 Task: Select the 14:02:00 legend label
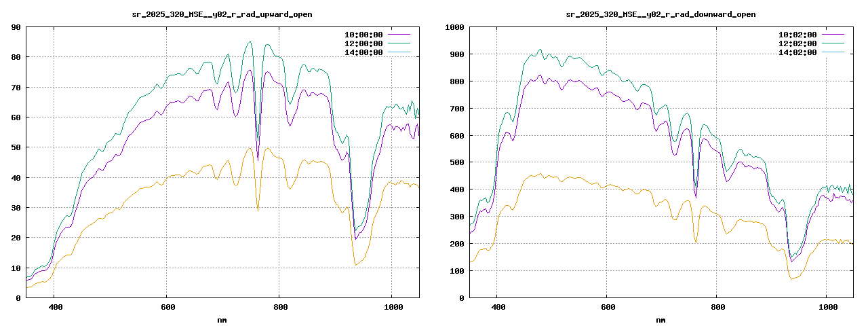click(797, 52)
